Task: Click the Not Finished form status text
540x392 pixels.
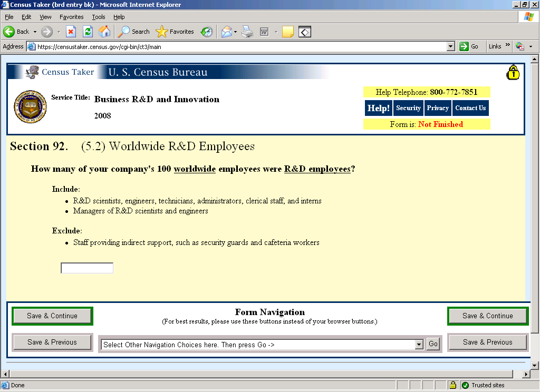Action: (x=440, y=124)
